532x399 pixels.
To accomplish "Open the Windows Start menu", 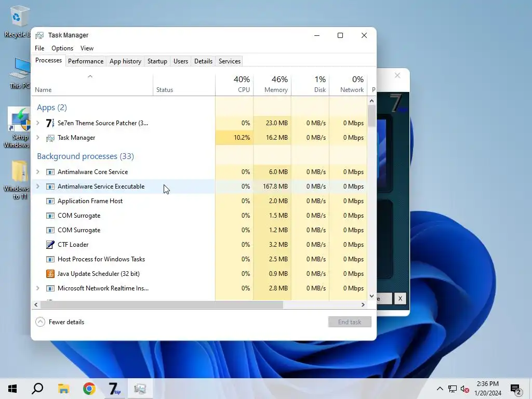I will [x=12, y=389].
